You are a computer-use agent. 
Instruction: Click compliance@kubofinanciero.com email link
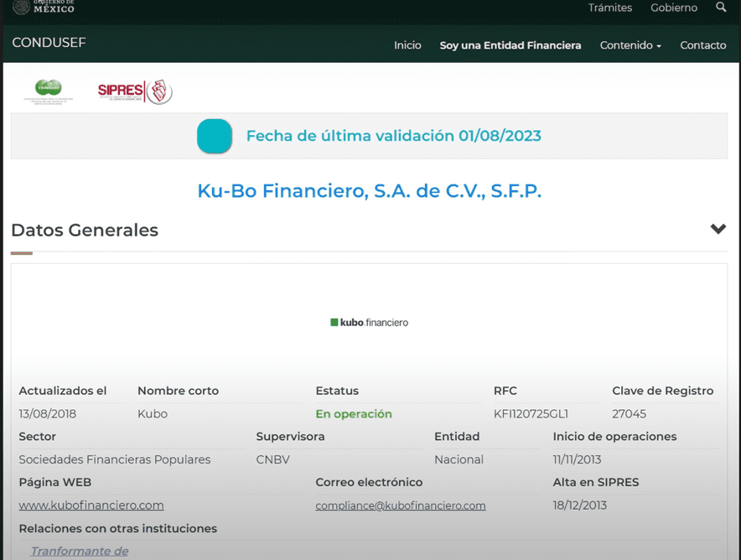[400, 506]
